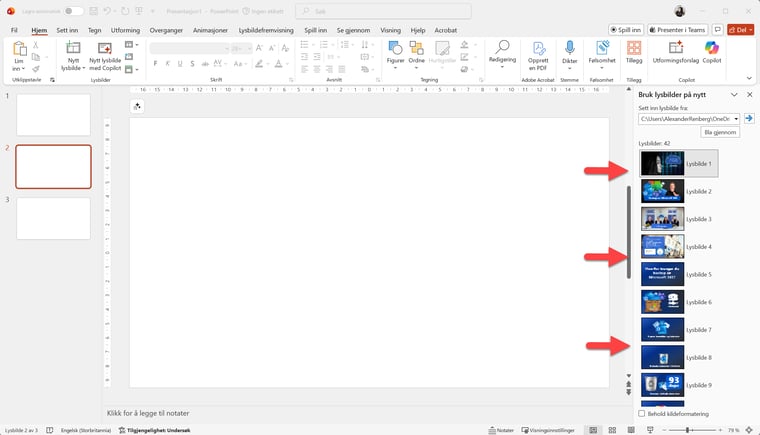Click the zoom out minus button
The image size is (760, 435).
pyautogui.click(x=665, y=430)
